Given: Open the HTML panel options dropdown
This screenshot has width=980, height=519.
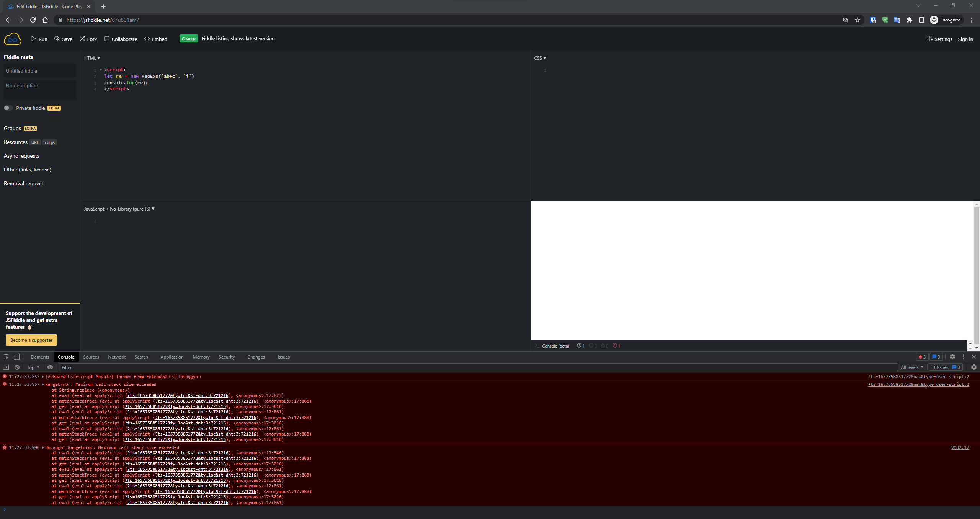Looking at the screenshot, I should [98, 58].
